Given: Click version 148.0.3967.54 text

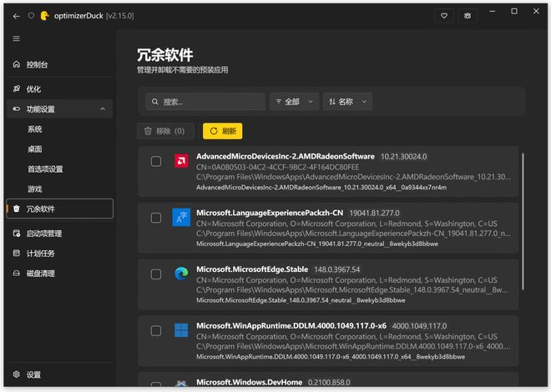Looking at the screenshot, I should (337, 269).
